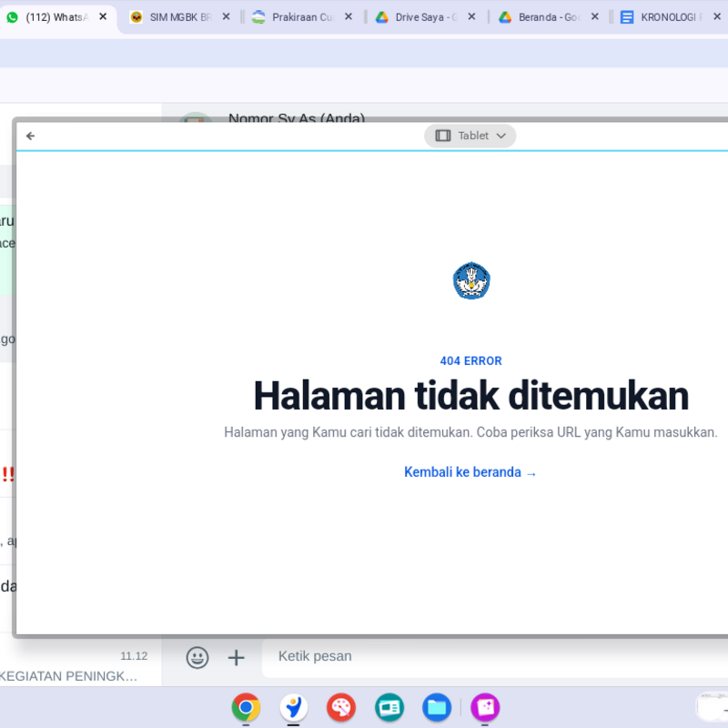728x728 pixels.
Task: Open the magenta Gallery app from shelf
Action: (485, 708)
